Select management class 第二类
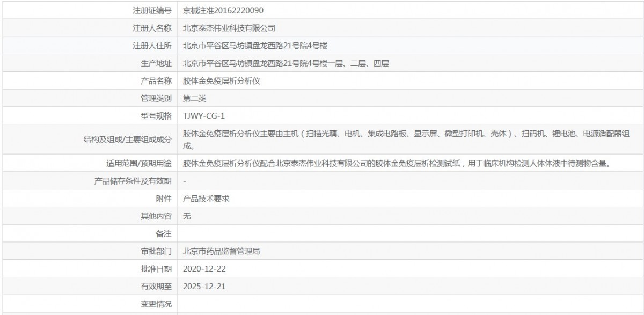Screen dimensions: 644x315 (194, 99)
